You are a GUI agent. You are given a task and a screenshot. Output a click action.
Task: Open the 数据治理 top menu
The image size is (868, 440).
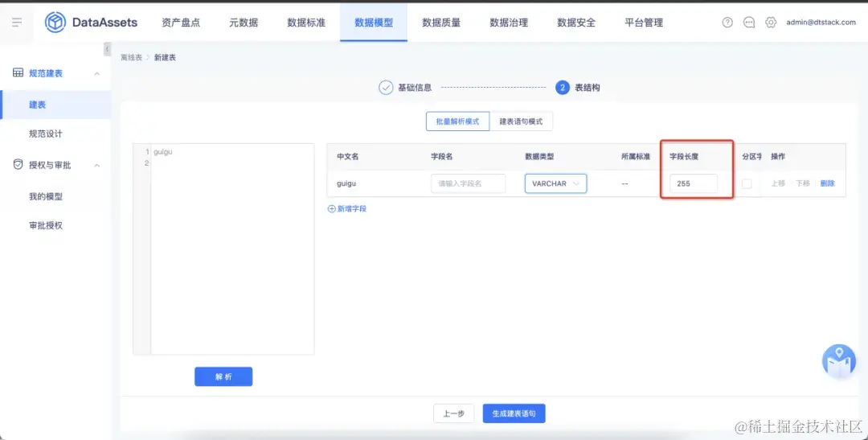coord(509,23)
